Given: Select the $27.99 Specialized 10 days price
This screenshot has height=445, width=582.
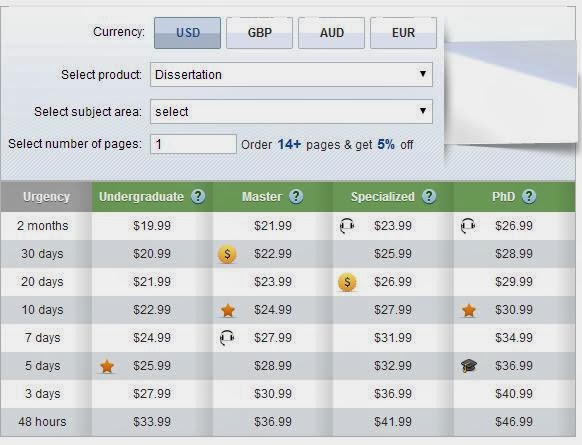Looking at the screenshot, I should (x=393, y=310).
